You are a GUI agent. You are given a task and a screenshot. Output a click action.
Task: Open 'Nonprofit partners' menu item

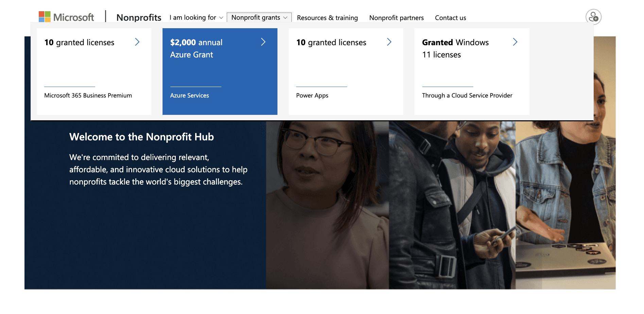click(x=396, y=18)
